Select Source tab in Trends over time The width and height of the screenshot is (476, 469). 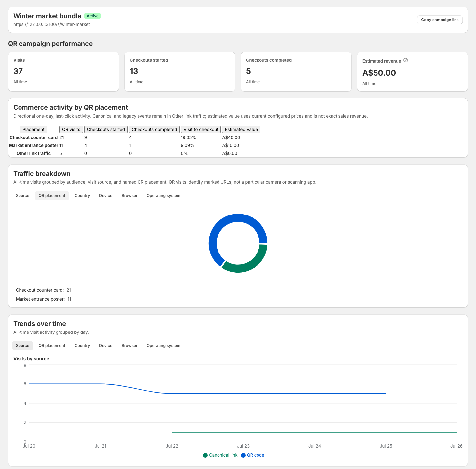coord(22,346)
